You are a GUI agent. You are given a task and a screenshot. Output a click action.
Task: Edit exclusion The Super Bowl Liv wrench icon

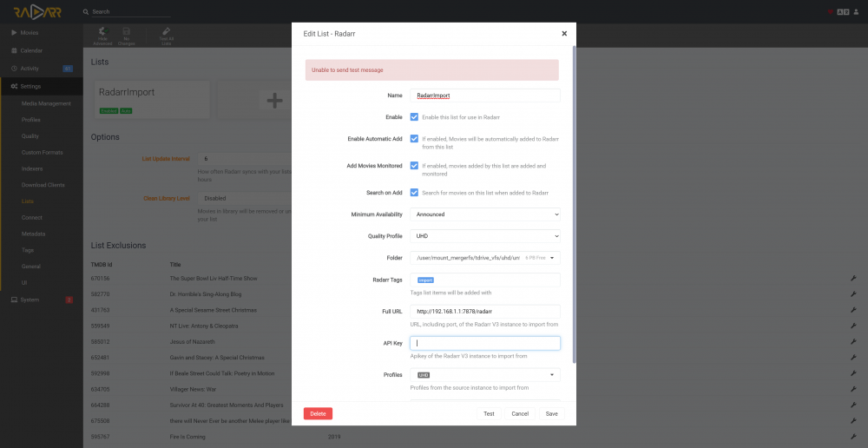point(853,278)
